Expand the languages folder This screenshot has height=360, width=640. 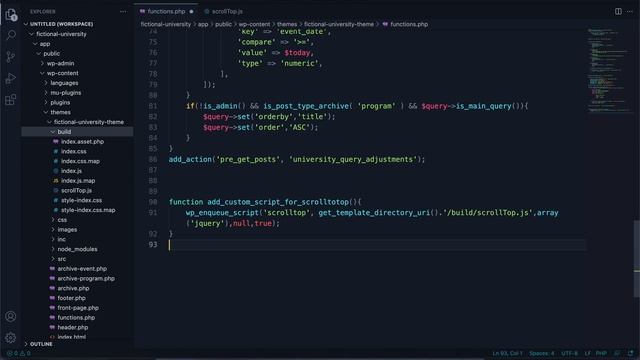pos(64,83)
